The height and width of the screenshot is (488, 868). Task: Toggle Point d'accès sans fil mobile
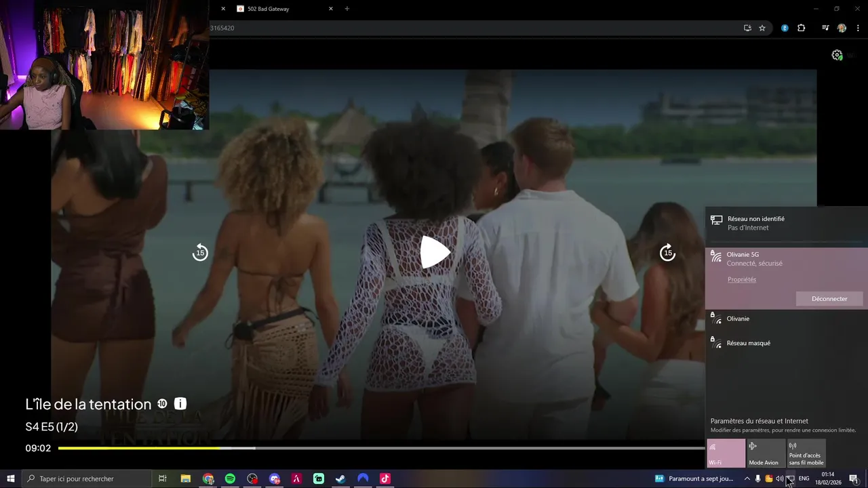point(806,453)
